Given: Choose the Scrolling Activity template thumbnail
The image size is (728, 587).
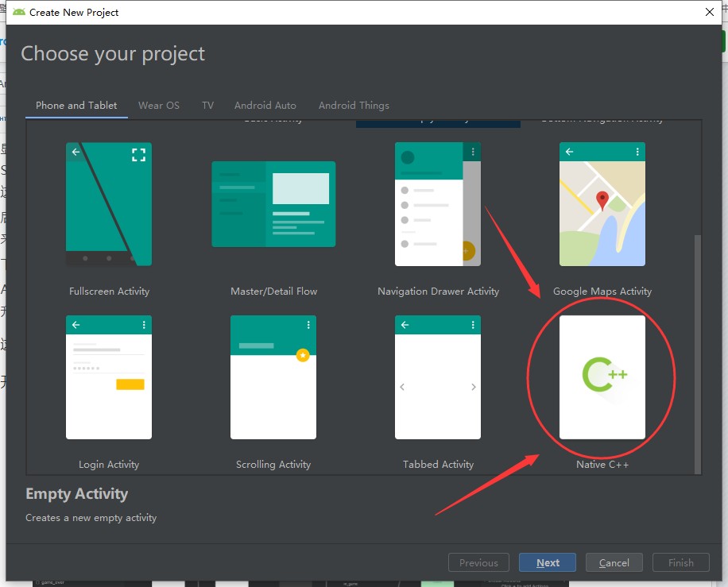Looking at the screenshot, I should pyautogui.click(x=273, y=377).
